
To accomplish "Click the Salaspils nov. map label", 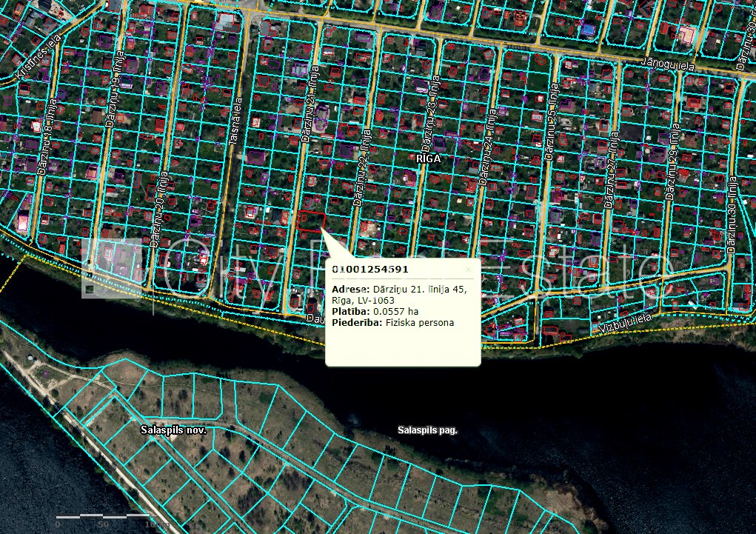I will pyautogui.click(x=173, y=430).
